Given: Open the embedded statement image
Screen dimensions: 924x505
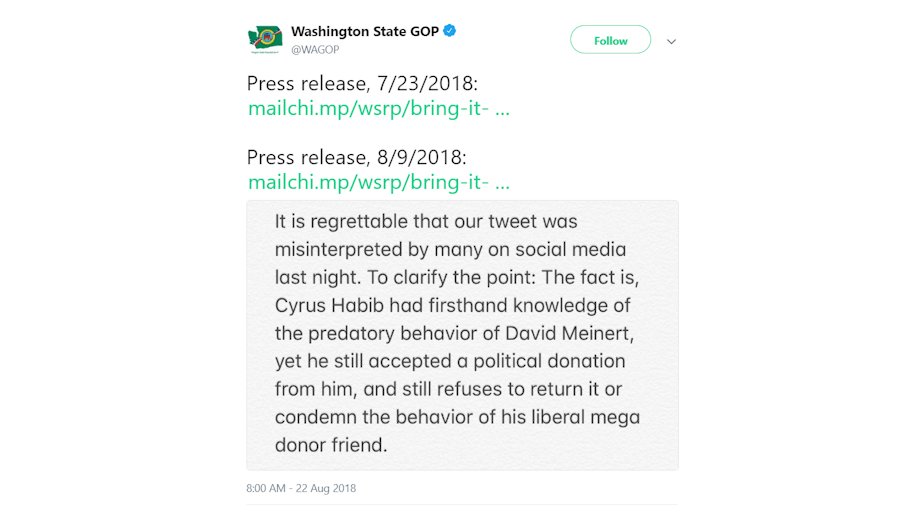Looking at the screenshot, I should [463, 335].
